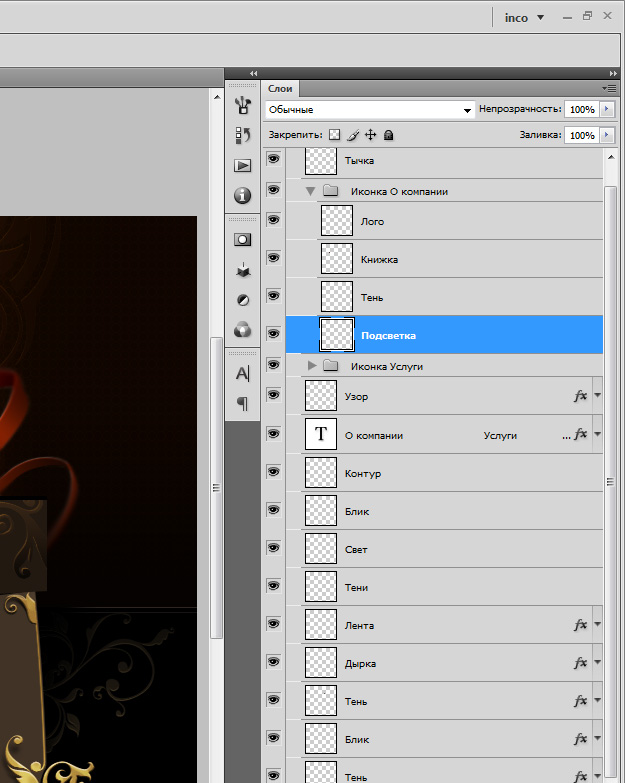Image resolution: width=625 pixels, height=783 pixels.
Task: Open the Paragraph panel icon
Action: [x=242, y=403]
